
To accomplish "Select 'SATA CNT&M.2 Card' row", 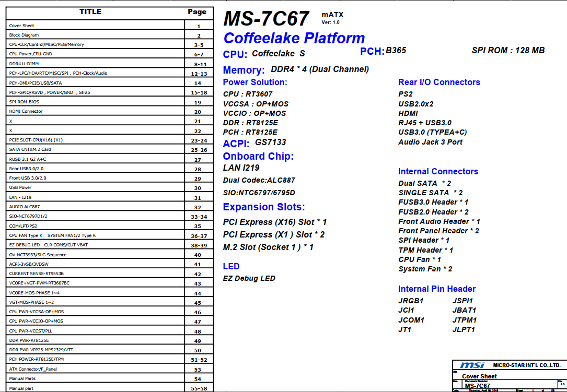I will pyautogui.click(x=110, y=149).
